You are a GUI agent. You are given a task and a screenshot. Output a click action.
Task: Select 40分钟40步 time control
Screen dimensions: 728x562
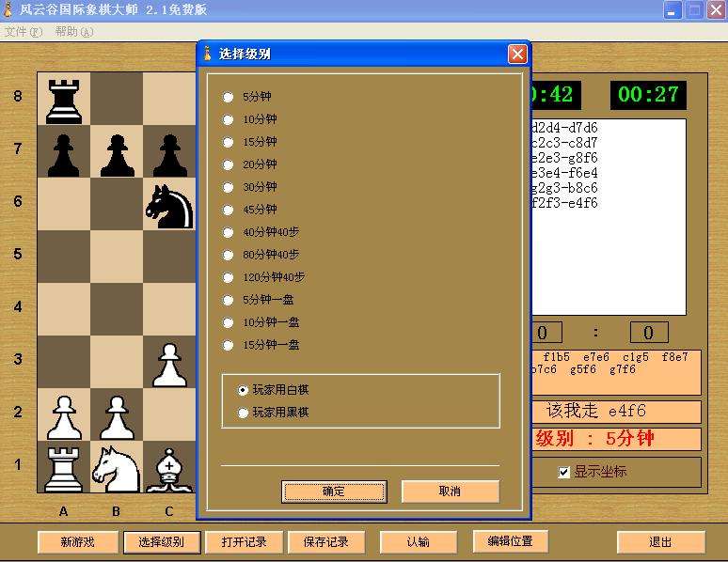coord(228,232)
